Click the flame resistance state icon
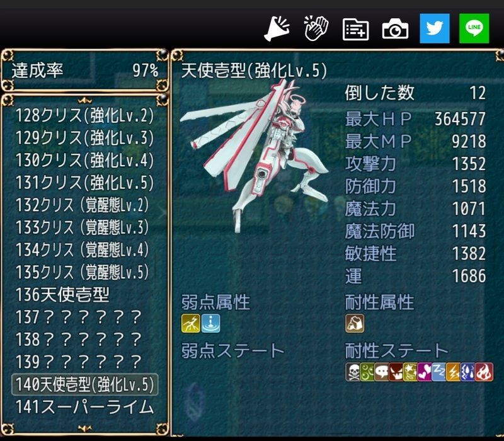This screenshot has width=504, height=441. 484,372
